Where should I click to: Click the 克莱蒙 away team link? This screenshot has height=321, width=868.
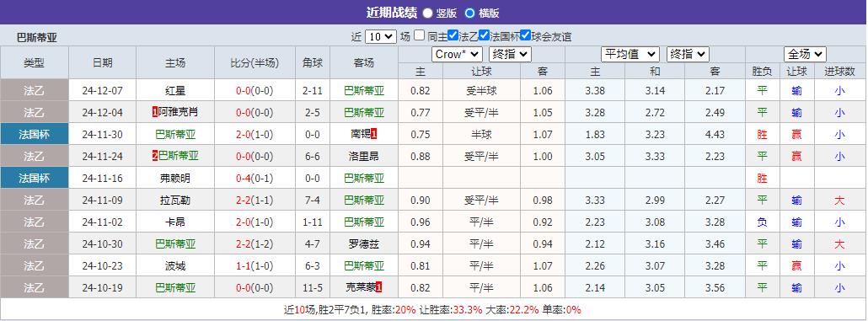[361, 288]
